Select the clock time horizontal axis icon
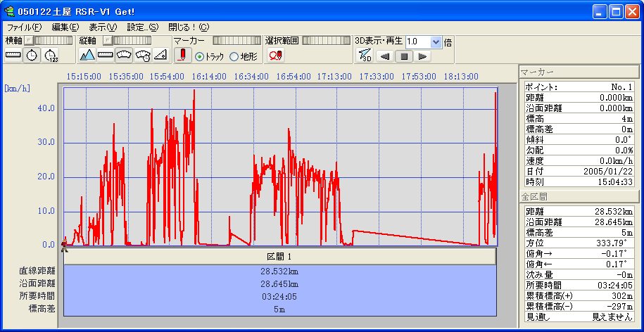This screenshot has width=644, height=332. tap(32, 56)
